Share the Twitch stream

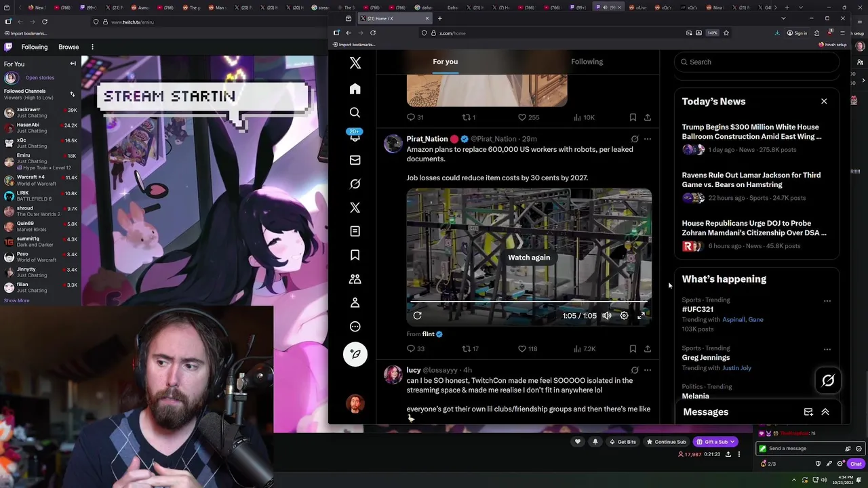coord(728,454)
